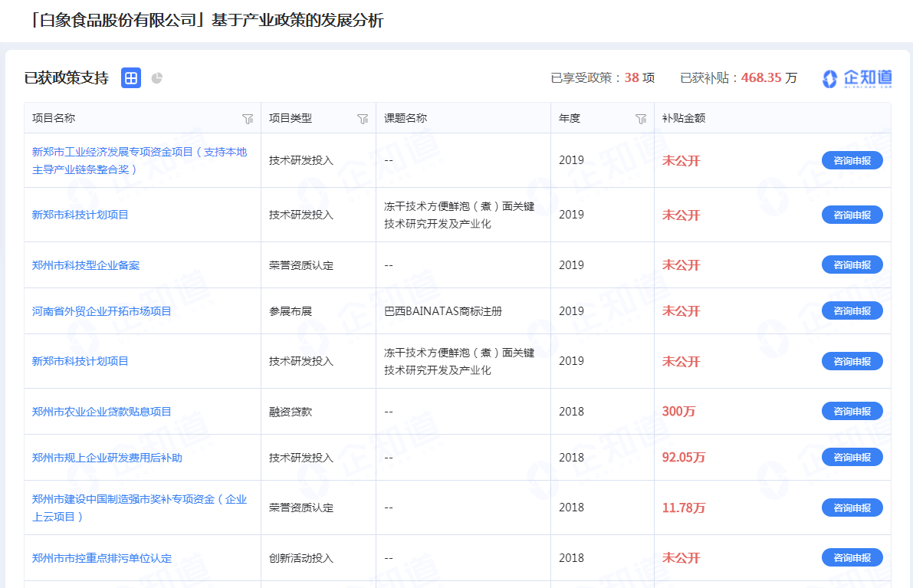Open the 郑州市市控重点排污单位认定 link
Screen dimensions: 913x588
pyautogui.click(x=102, y=558)
